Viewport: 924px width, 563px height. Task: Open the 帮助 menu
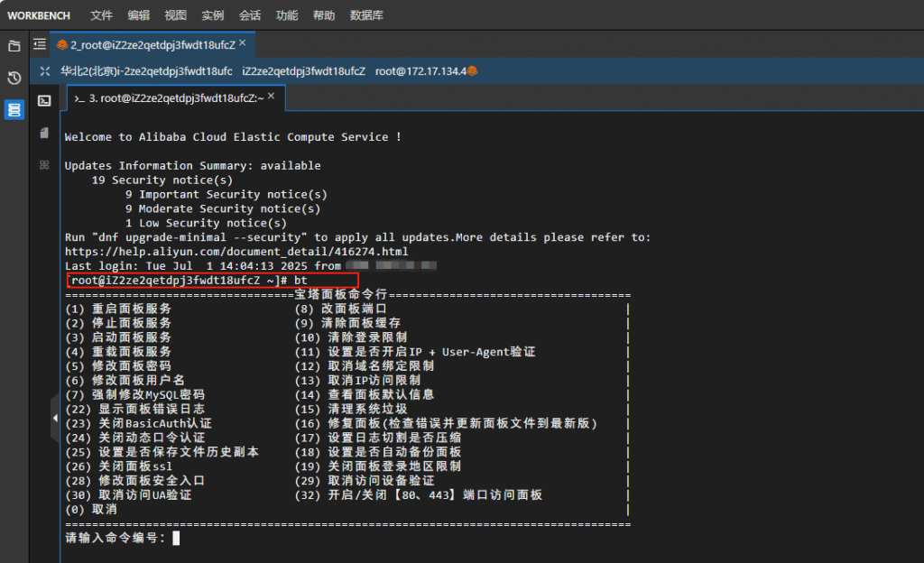pyautogui.click(x=324, y=15)
